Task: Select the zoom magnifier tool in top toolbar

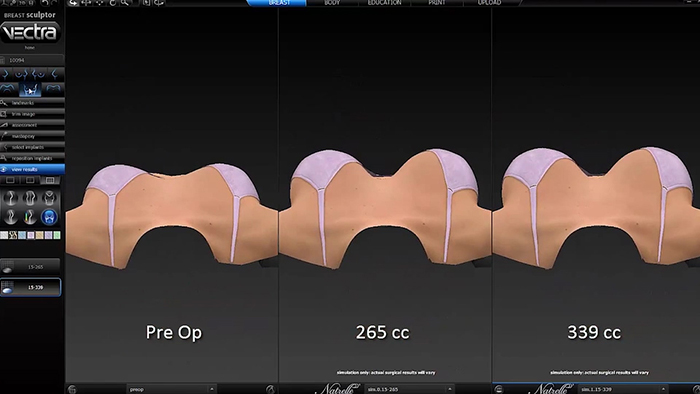Action: pyautogui.click(x=125, y=3)
